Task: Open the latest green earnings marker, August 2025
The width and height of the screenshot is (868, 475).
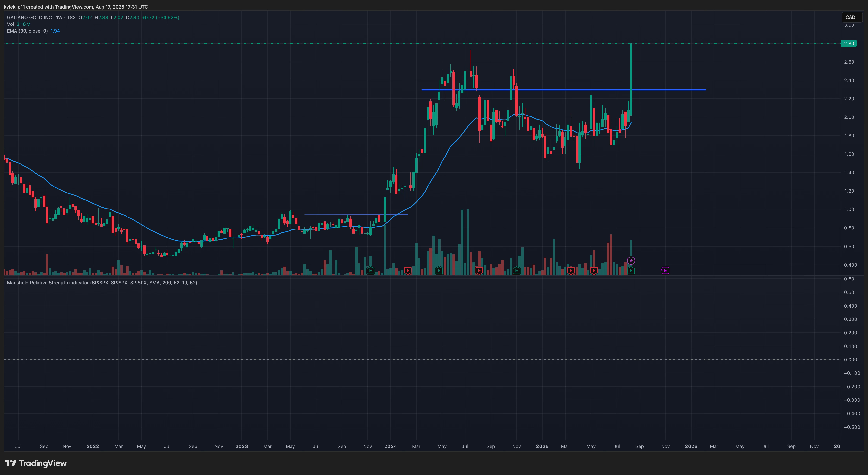Action: pos(631,270)
